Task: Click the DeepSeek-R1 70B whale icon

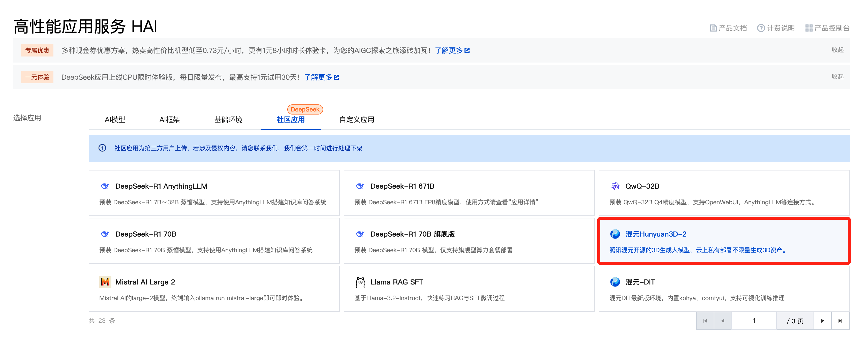Action: (105, 234)
